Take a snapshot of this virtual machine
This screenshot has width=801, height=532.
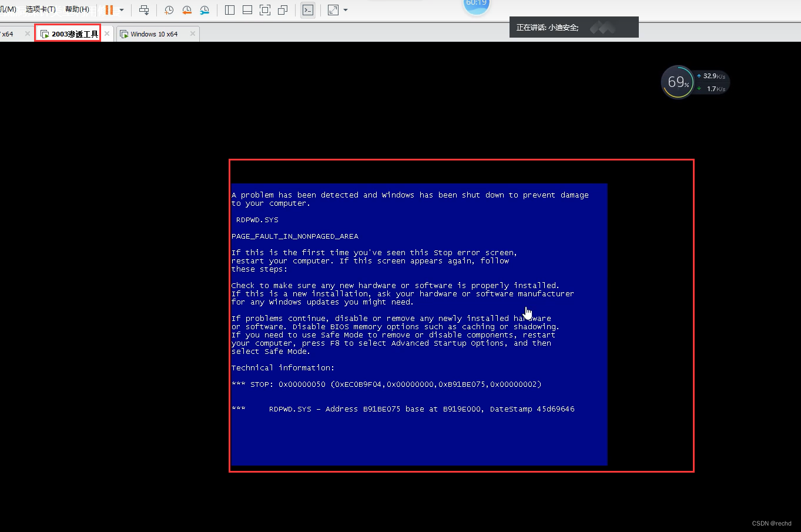point(169,10)
